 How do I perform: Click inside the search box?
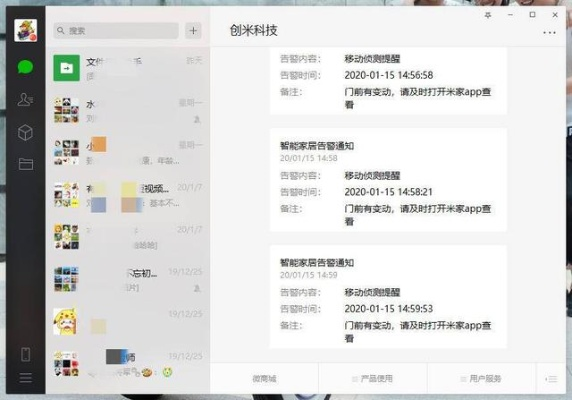(116, 31)
